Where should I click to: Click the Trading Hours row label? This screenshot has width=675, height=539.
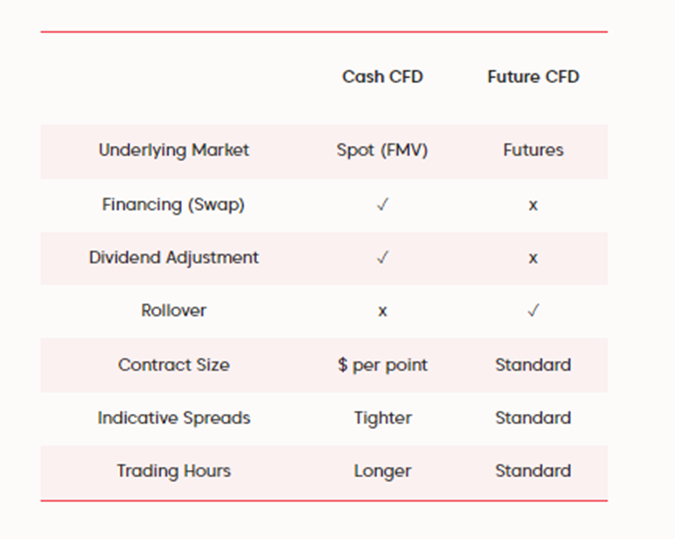click(x=174, y=471)
